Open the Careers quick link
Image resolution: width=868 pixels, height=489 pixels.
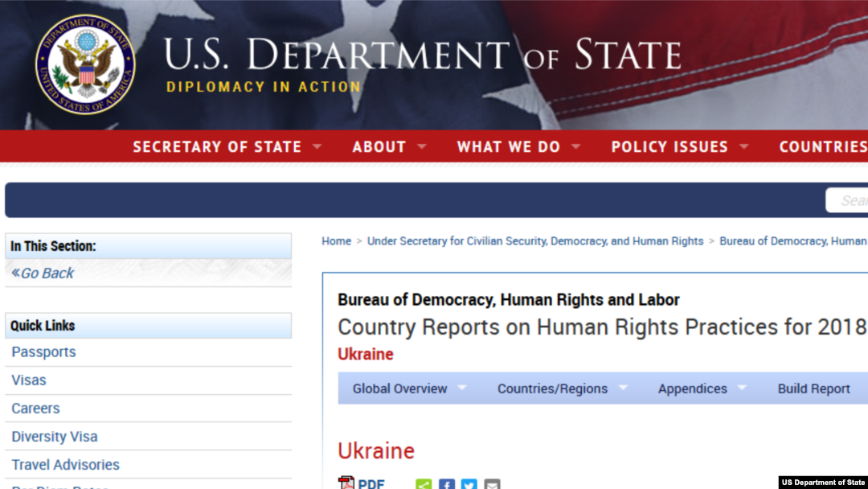(x=35, y=409)
